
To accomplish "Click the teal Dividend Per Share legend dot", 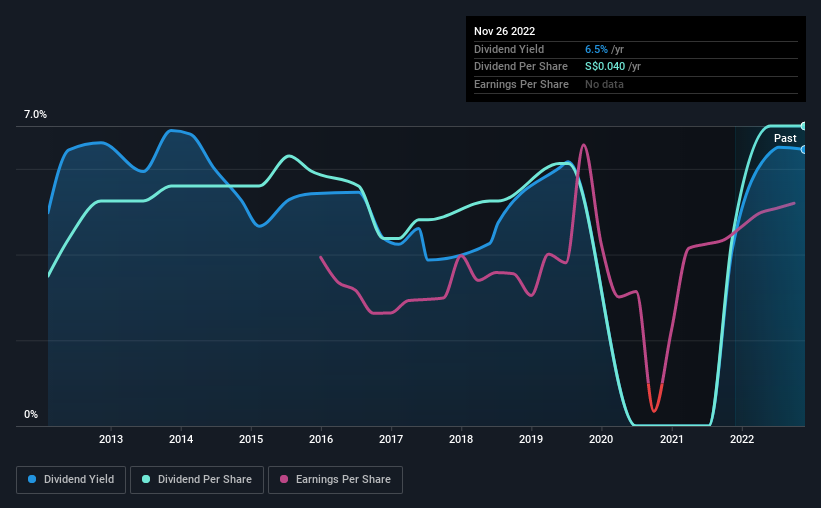I will (146, 479).
